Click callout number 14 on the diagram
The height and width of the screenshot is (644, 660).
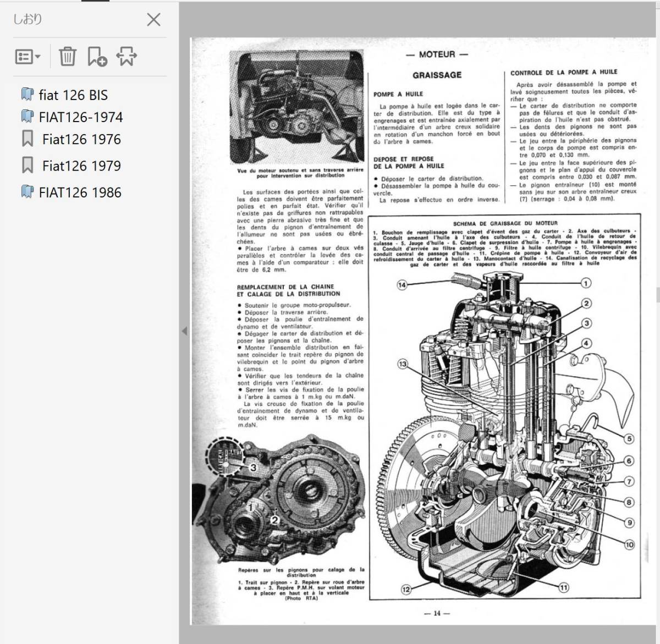402,284
